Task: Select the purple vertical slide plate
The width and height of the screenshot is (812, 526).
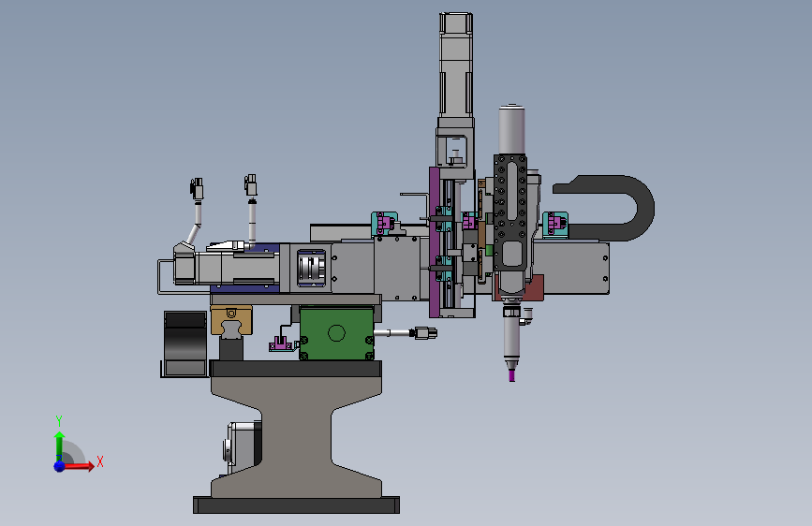Action: 434,242
